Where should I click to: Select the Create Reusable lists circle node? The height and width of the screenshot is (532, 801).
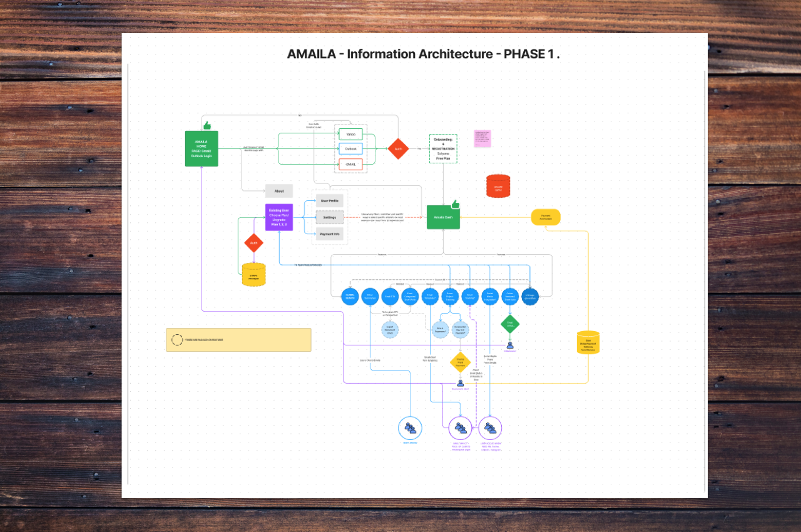(x=510, y=297)
